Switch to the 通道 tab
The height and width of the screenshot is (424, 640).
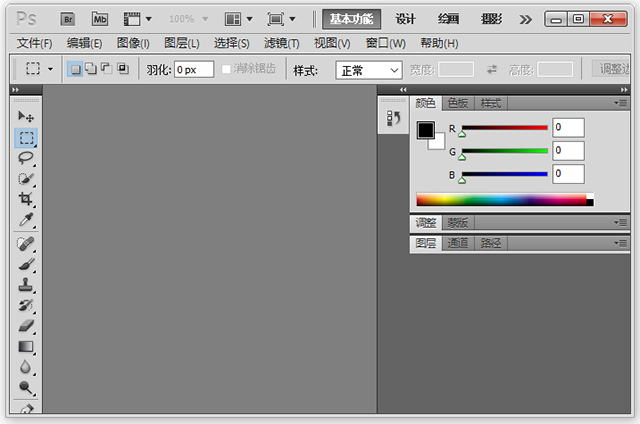click(x=458, y=243)
